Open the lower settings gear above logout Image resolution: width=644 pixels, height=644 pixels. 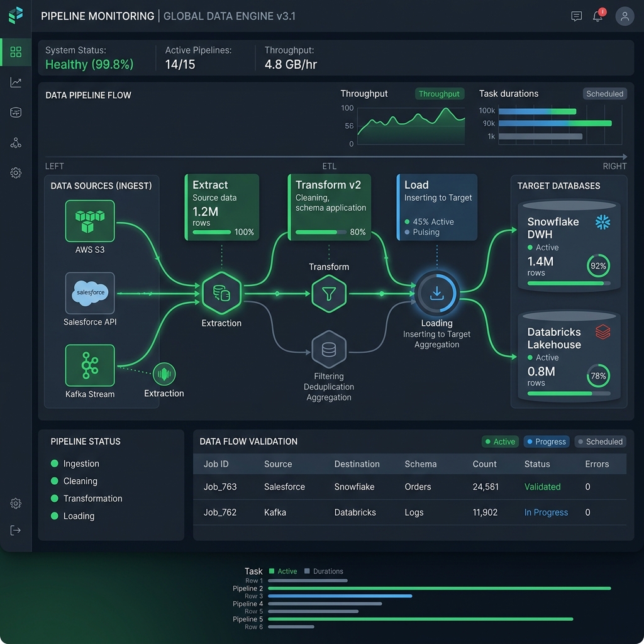(x=16, y=503)
